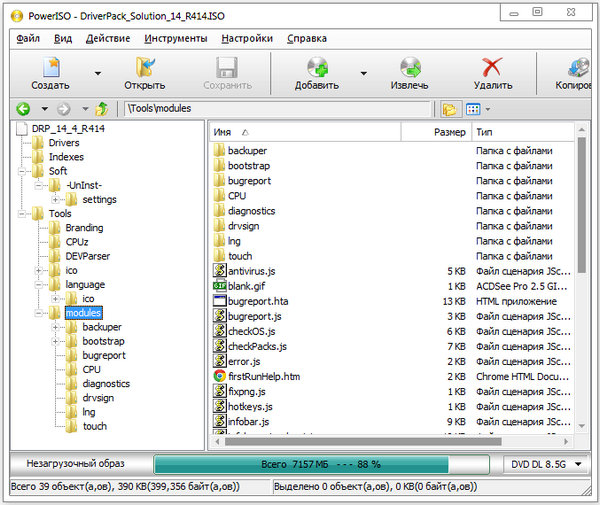Open the Создать dropdown arrow
This screenshot has width=600, height=505.
(97, 73)
